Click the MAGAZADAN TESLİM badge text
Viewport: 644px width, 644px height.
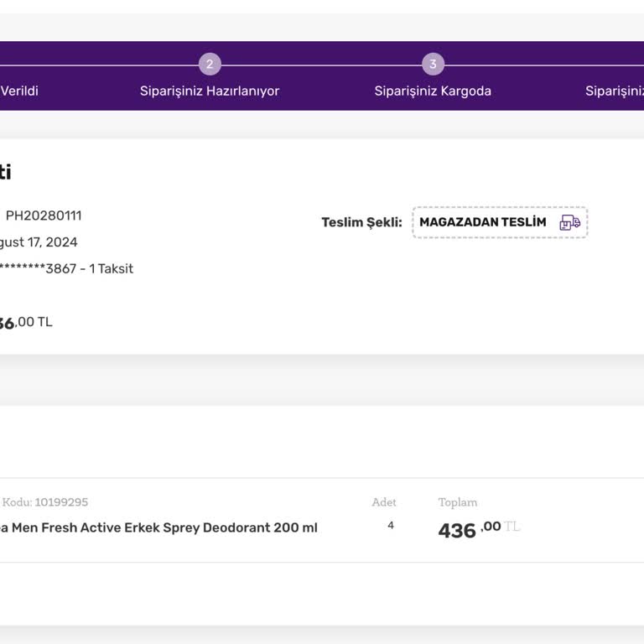pos(482,222)
